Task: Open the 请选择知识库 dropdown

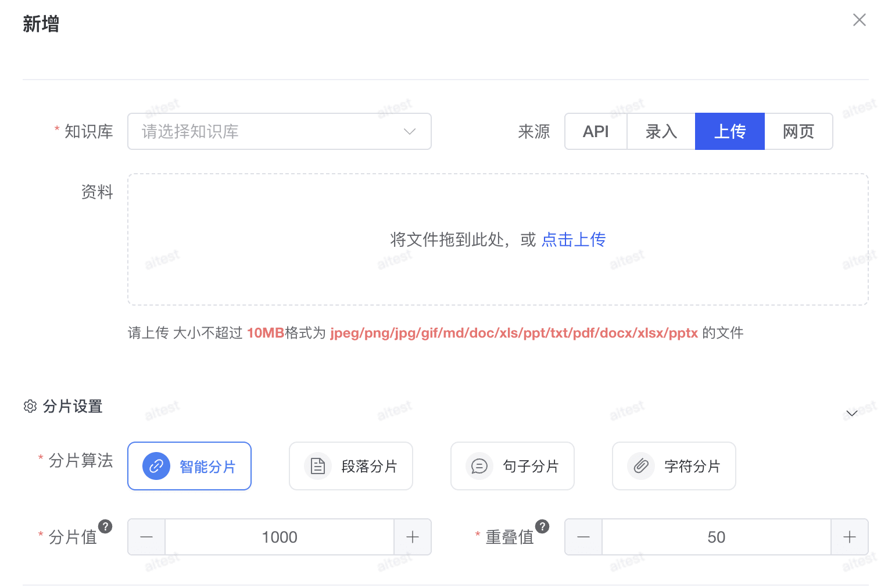Action: pos(279,131)
